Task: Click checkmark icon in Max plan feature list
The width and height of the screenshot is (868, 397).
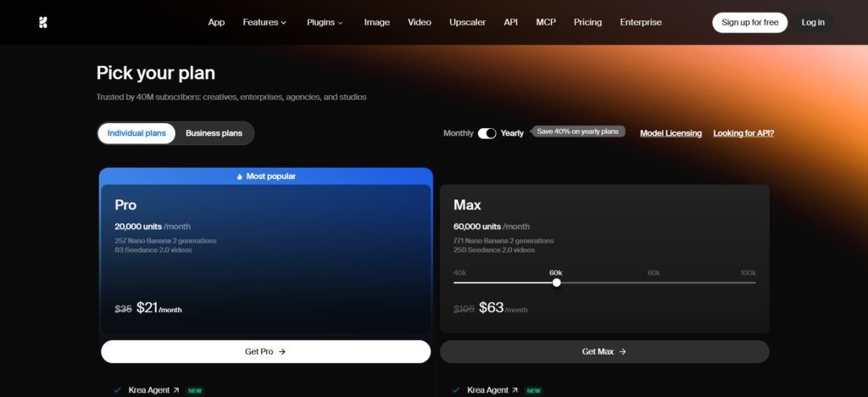Action: coord(455,390)
